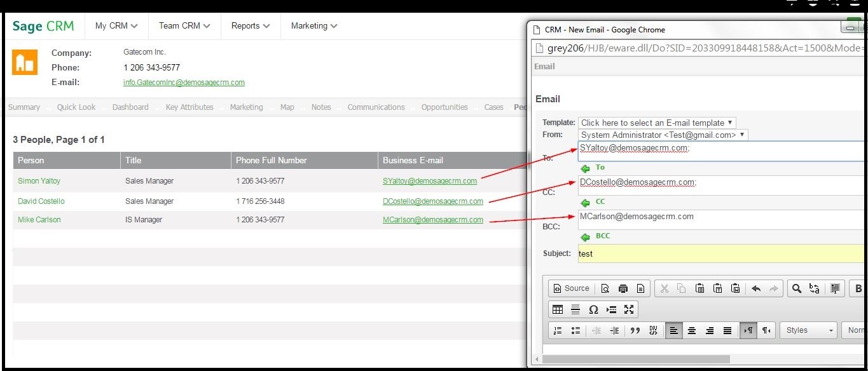Set text direction left to right

tap(748, 330)
